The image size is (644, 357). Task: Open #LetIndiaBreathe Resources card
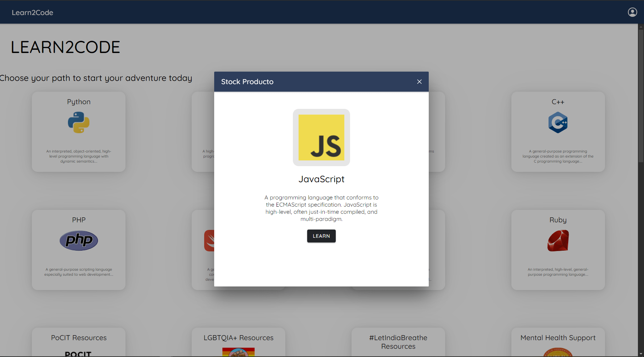(398, 342)
